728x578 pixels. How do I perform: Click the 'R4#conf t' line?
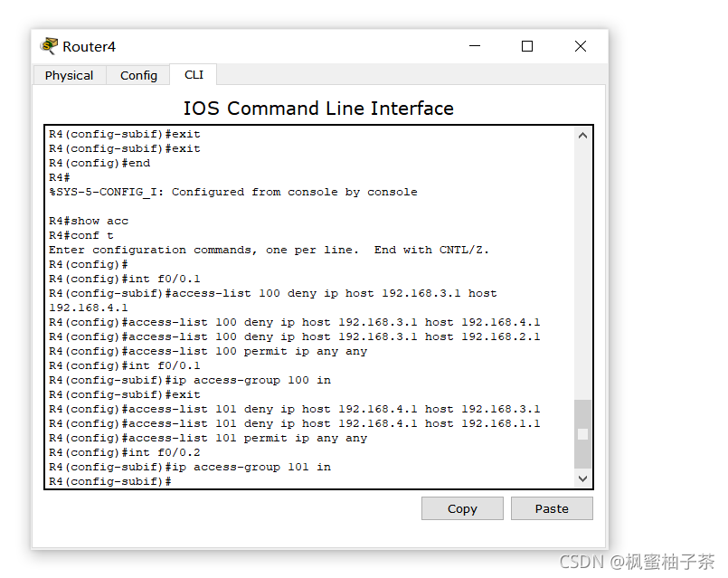80,235
